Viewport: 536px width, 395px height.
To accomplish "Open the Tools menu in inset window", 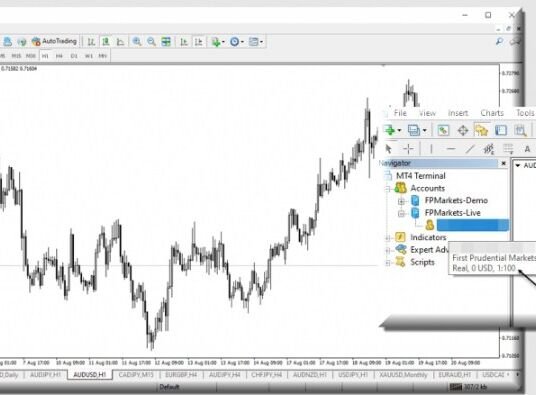I will pos(525,113).
